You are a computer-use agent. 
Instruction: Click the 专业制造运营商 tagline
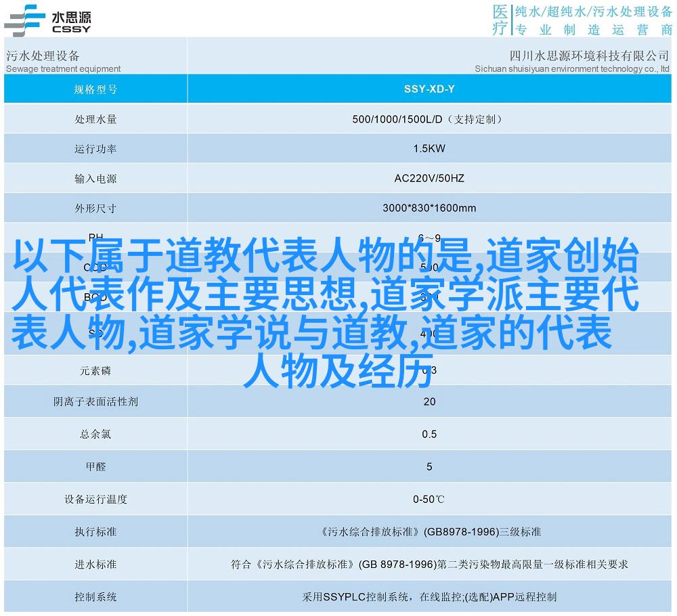593,29
